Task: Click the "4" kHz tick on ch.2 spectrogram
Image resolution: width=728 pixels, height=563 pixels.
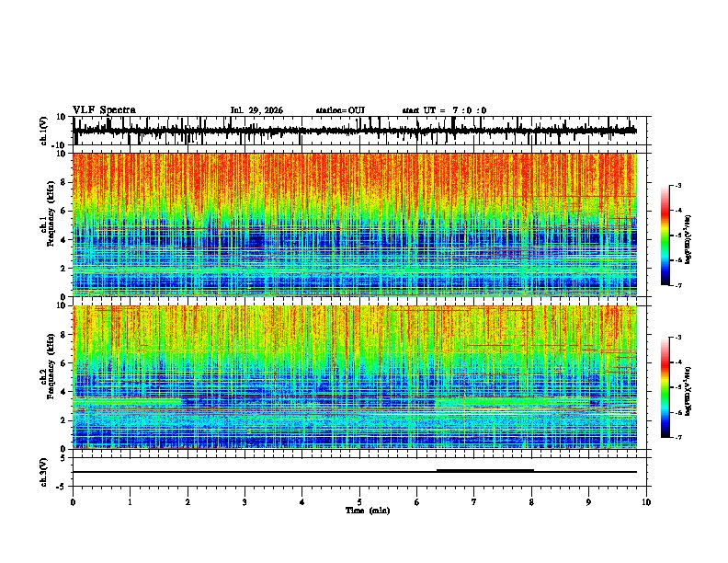Action: click(x=63, y=392)
